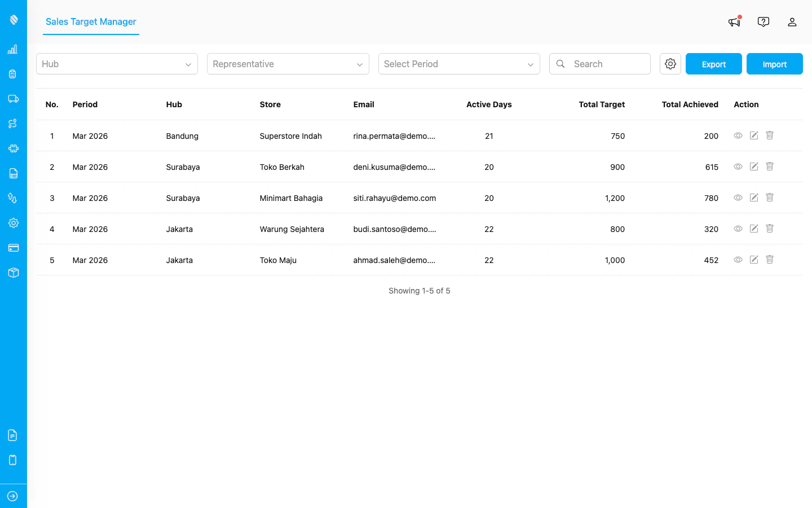Select the delivery truck icon in sidebar

point(13,99)
